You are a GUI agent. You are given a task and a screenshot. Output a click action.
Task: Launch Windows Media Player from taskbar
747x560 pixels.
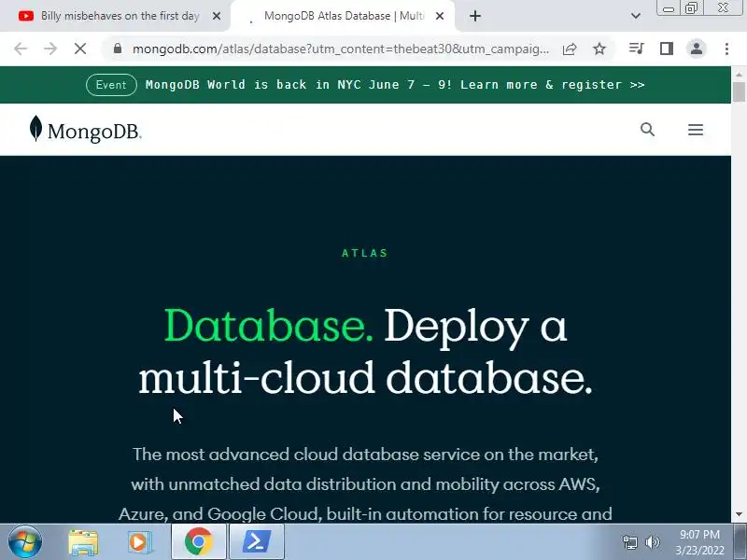139,542
